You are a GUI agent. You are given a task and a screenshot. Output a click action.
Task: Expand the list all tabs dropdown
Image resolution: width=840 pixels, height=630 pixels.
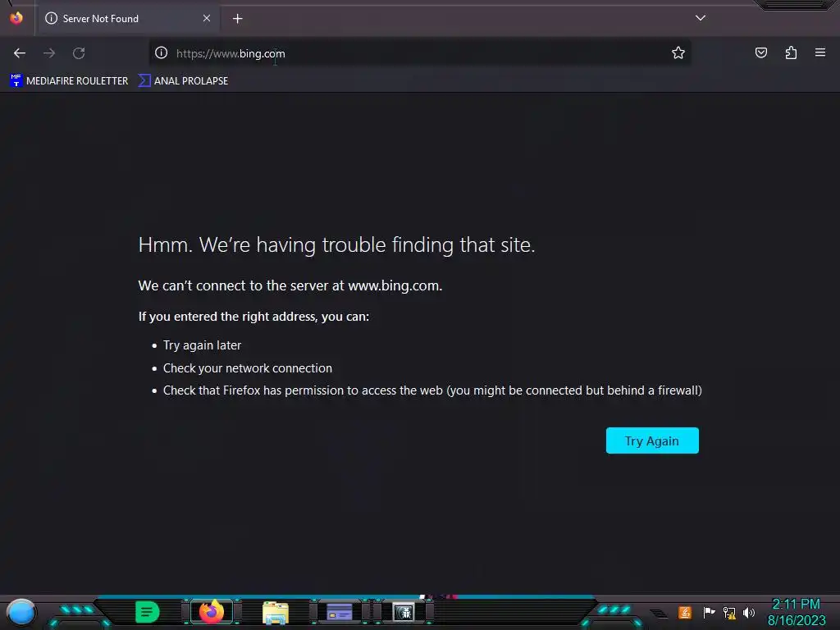point(701,18)
